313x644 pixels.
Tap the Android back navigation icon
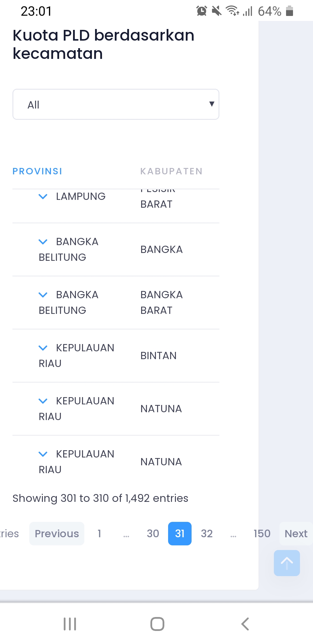(x=245, y=624)
